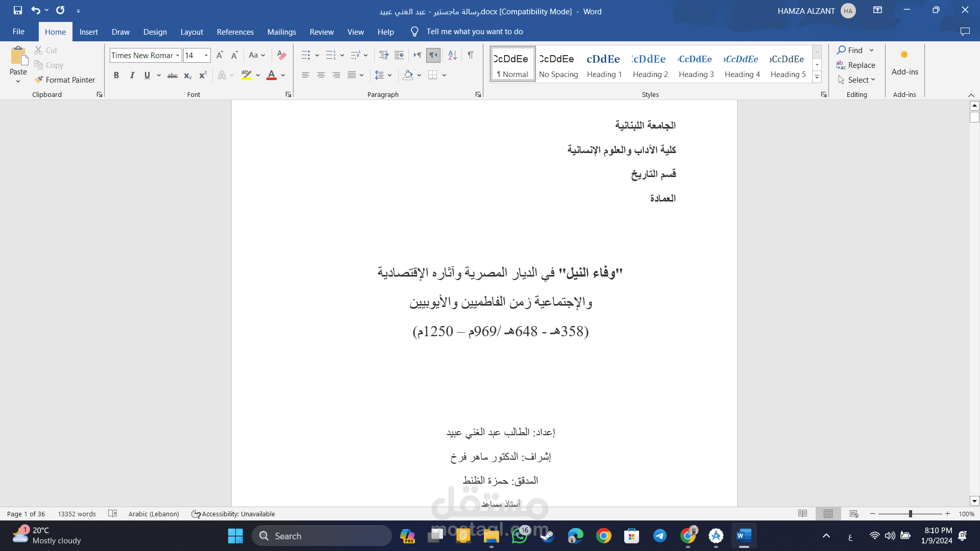
Task: Switch to the References tab
Action: click(235, 32)
